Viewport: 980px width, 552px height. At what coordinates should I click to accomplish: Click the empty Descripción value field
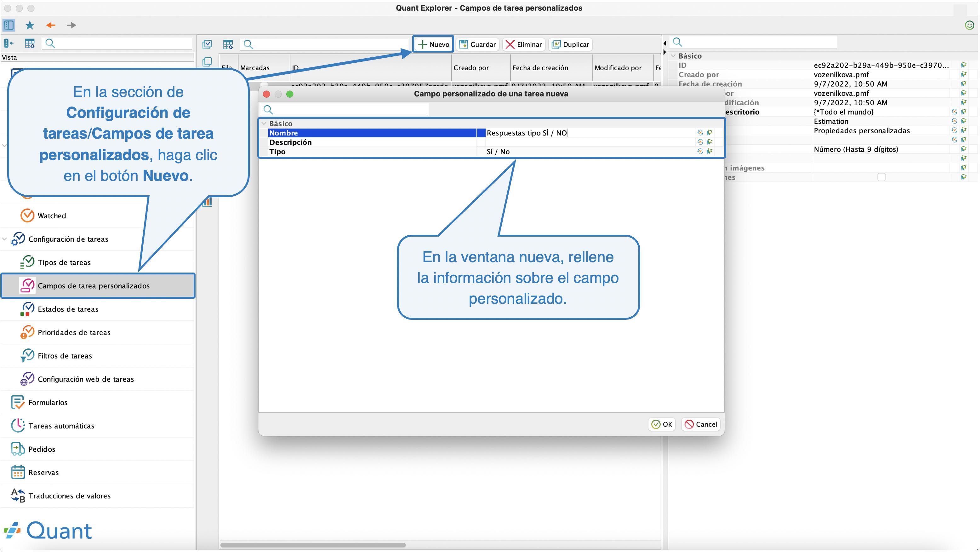590,142
